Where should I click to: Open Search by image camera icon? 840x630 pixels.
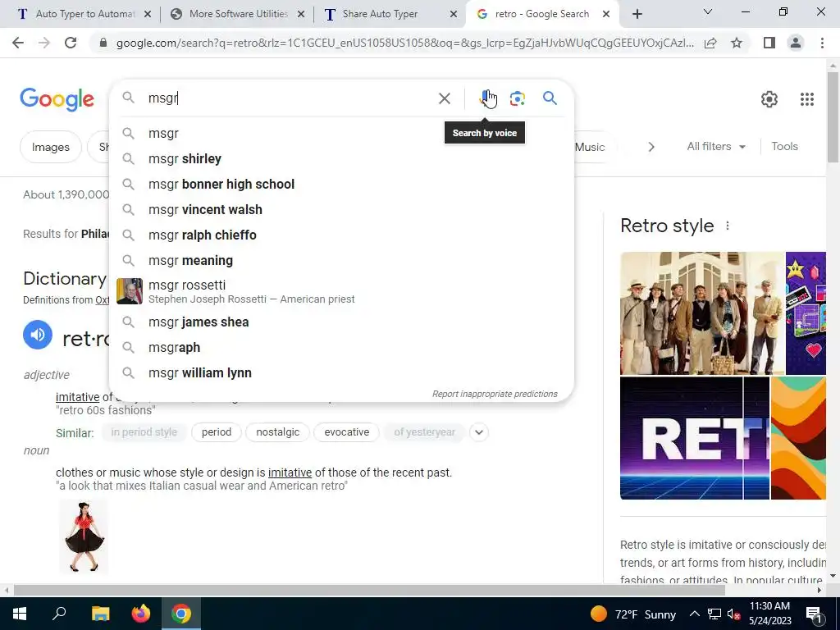click(x=517, y=98)
